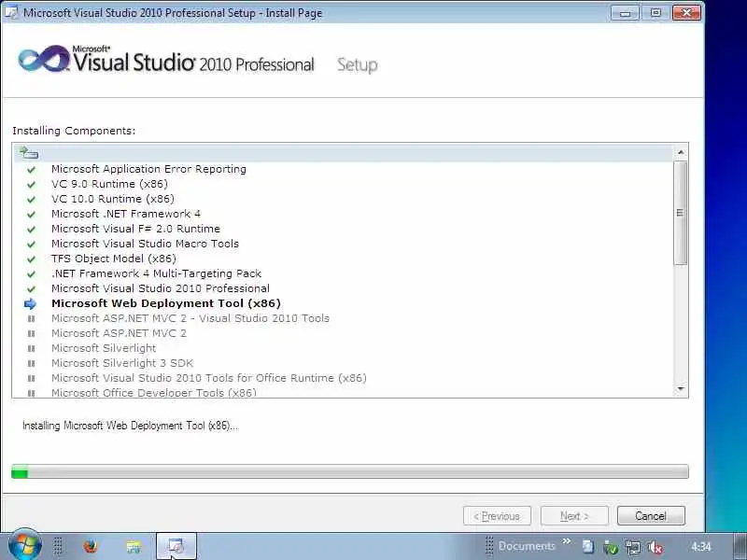Minimize the setup window

[626, 13]
